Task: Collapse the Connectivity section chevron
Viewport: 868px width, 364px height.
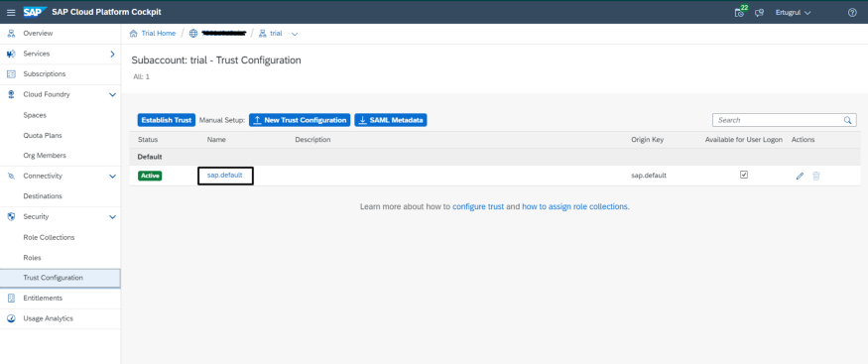Action: click(x=112, y=177)
